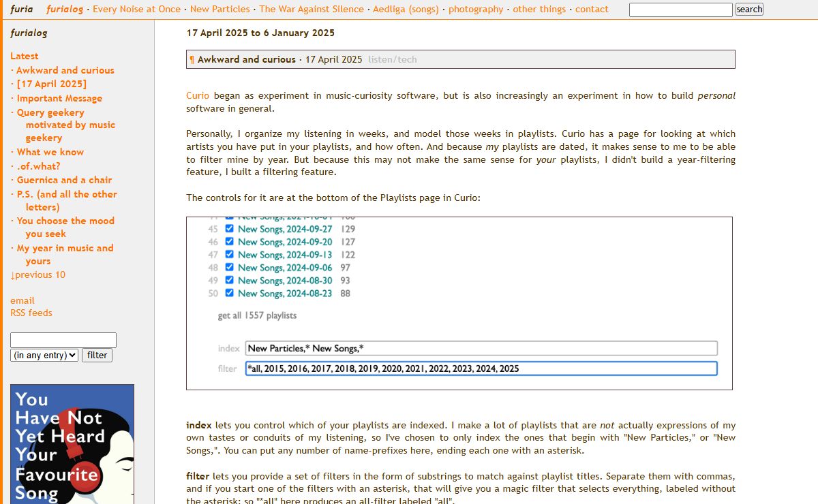This screenshot has width=818, height=504.
Task: Click the 17 April 2025 date in the post header
Action: coord(334,60)
